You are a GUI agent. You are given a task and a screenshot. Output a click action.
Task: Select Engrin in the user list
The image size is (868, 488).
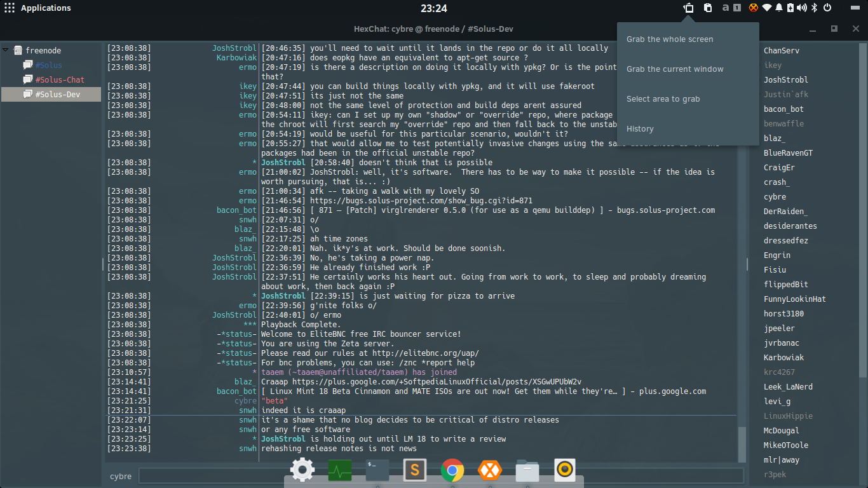click(x=777, y=255)
